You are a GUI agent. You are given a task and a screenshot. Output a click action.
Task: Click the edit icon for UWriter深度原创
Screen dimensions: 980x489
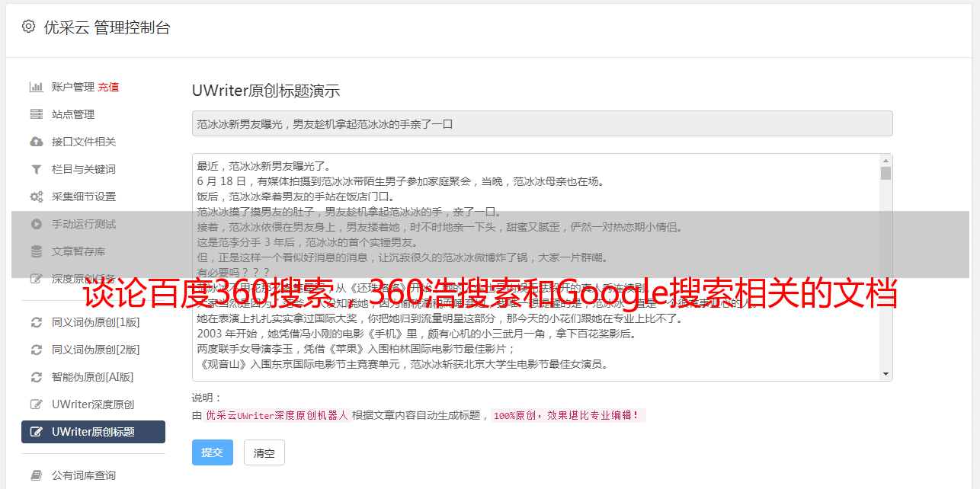pos(36,404)
